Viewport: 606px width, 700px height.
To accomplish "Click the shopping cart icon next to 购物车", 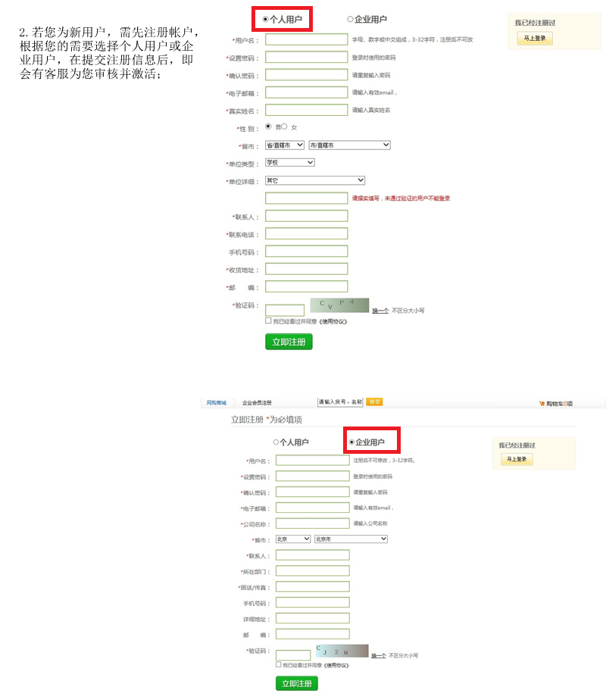I will pos(542,404).
